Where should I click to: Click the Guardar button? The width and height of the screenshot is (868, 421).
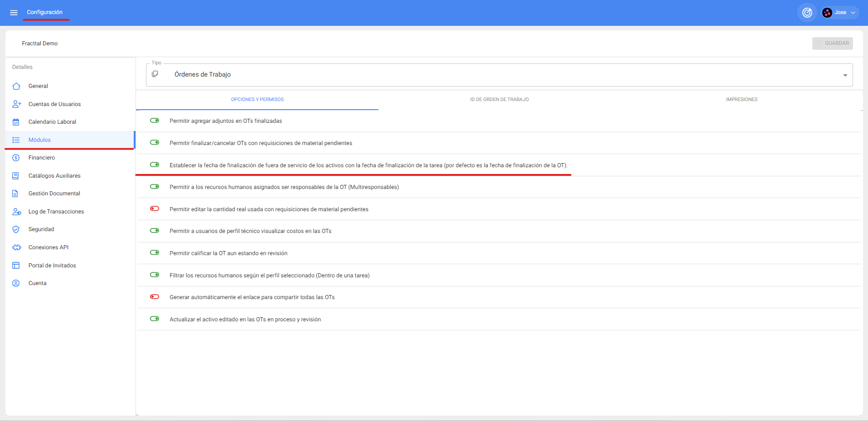pos(832,44)
